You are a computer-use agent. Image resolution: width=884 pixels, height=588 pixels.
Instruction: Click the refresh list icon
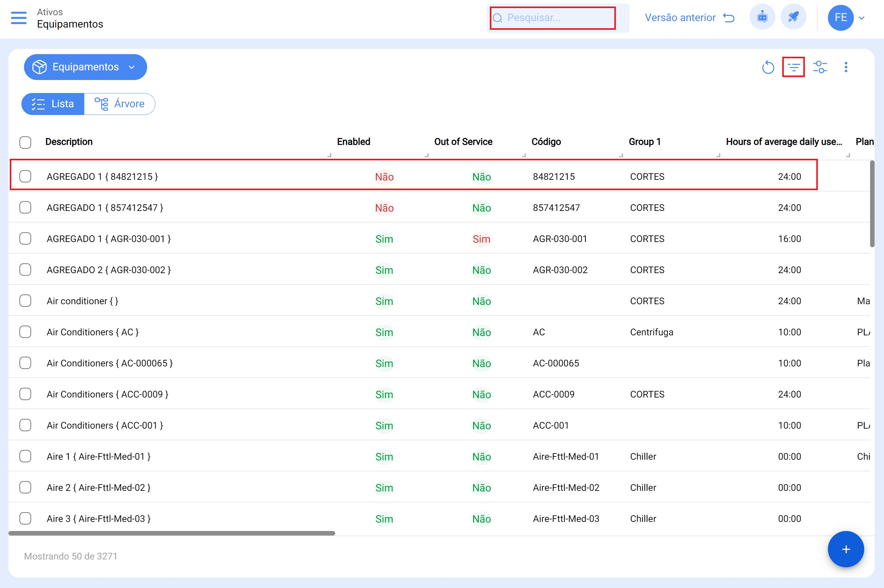(768, 67)
